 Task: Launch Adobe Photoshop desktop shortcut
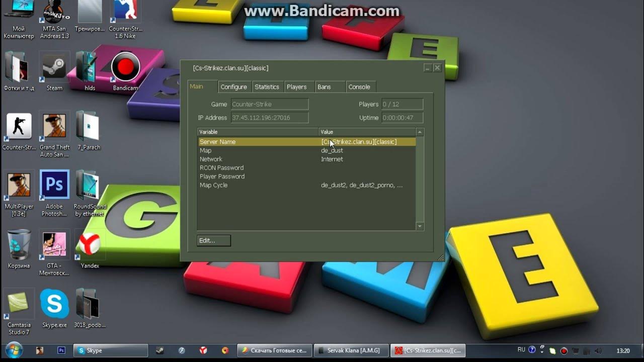(x=54, y=194)
